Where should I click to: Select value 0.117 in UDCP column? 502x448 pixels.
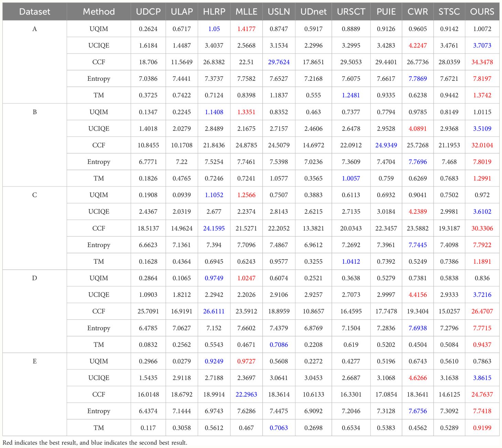pyautogui.click(x=148, y=428)
